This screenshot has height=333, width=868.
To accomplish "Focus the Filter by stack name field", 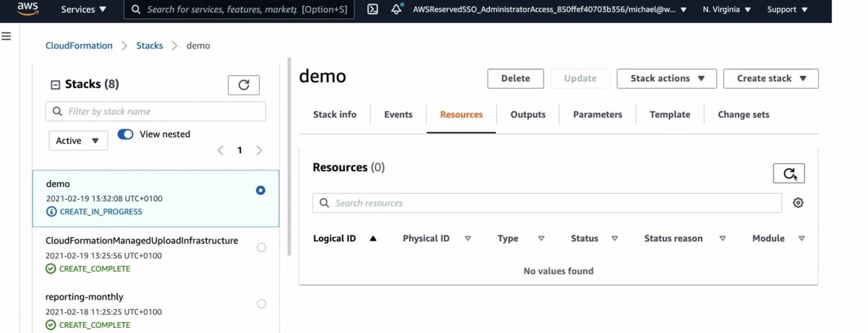I will tap(156, 111).
